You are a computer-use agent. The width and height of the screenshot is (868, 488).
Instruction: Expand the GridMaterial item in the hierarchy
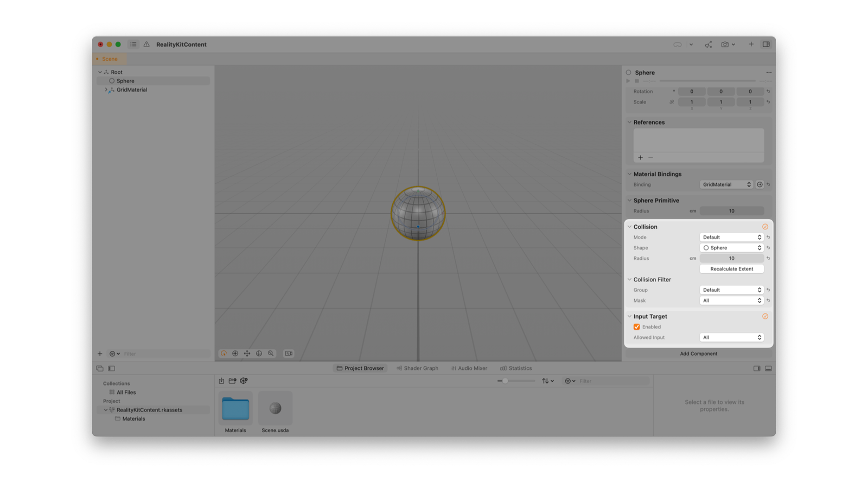[x=106, y=89]
